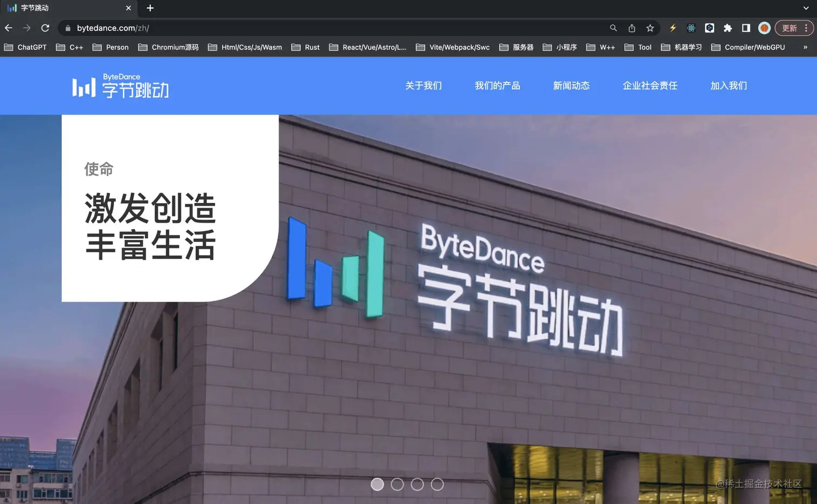Screen dimensions: 817x504
Task: Click the 更新 update button
Action: [x=789, y=28]
